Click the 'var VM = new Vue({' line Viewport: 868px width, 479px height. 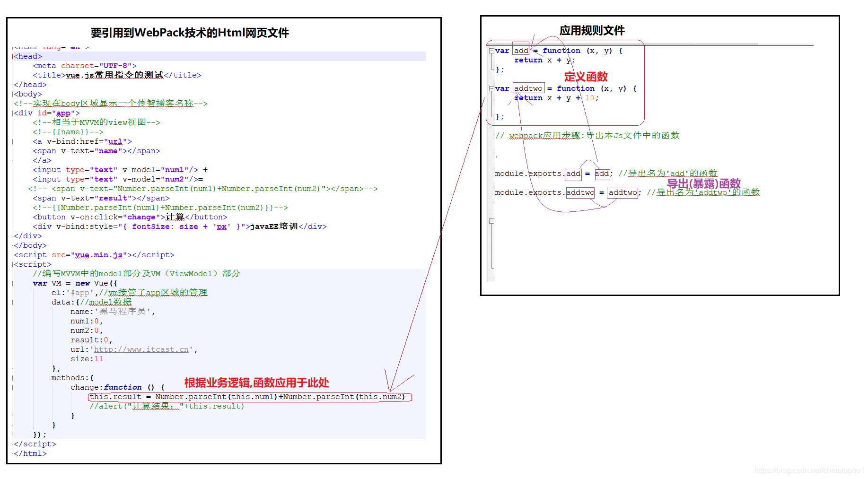click(x=75, y=283)
